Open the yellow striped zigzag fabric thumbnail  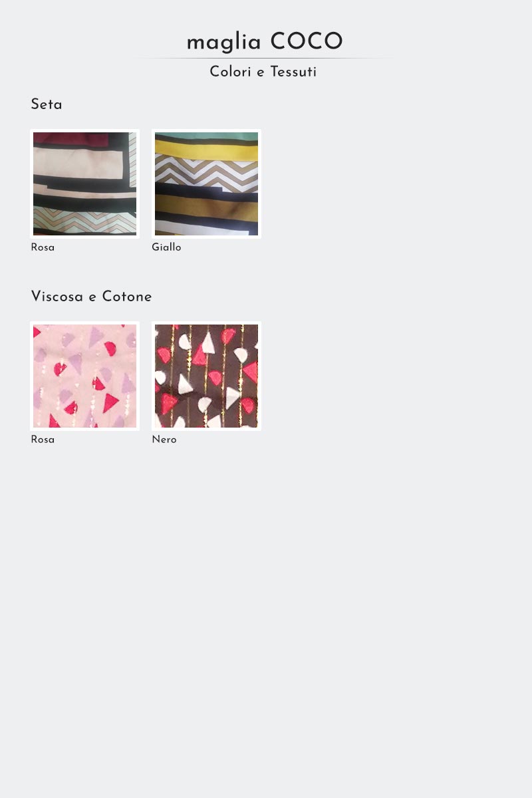206,184
